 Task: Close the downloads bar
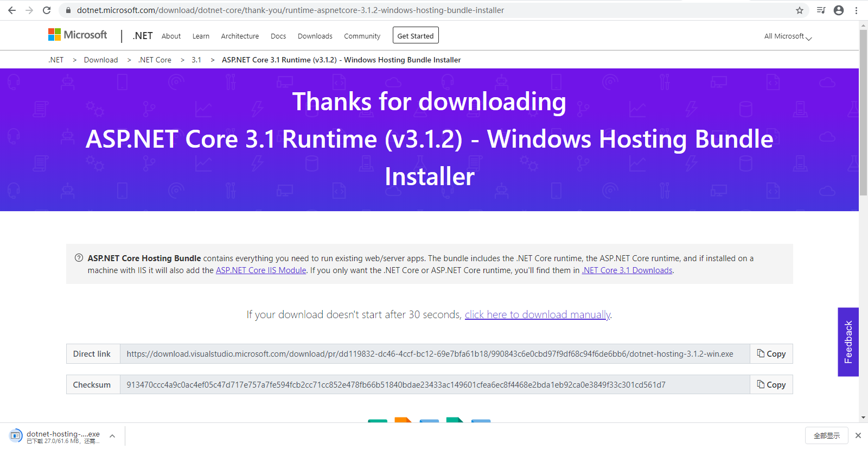(858, 435)
